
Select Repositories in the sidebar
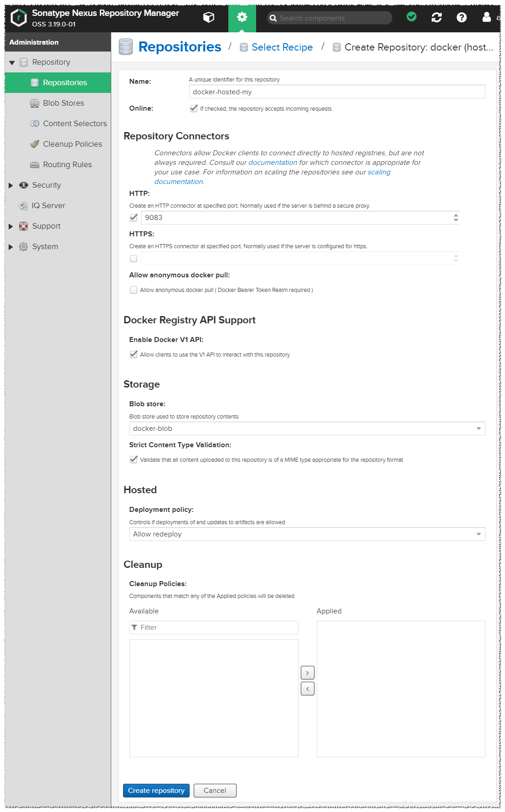58,82
